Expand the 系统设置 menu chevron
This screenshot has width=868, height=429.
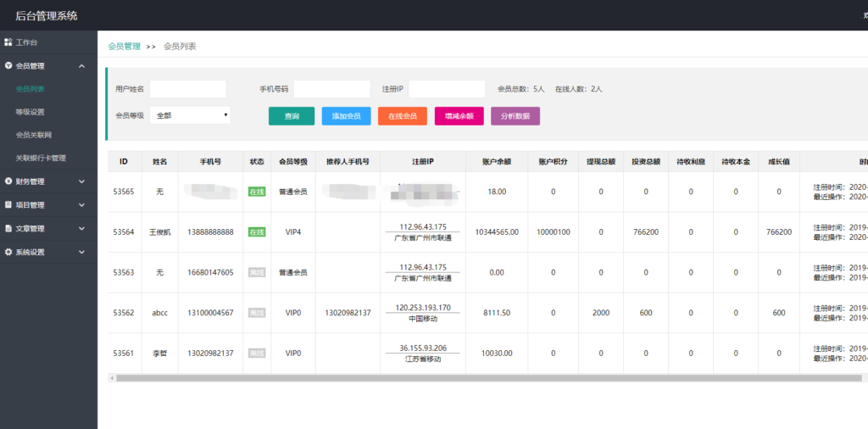click(81, 252)
